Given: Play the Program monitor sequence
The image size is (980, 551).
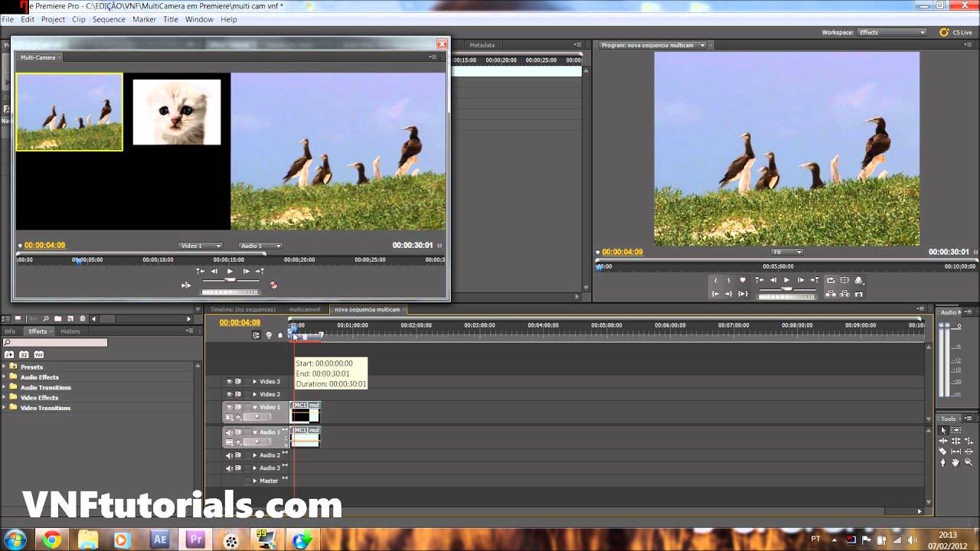Looking at the screenshot, I should (x=786, y=280).
